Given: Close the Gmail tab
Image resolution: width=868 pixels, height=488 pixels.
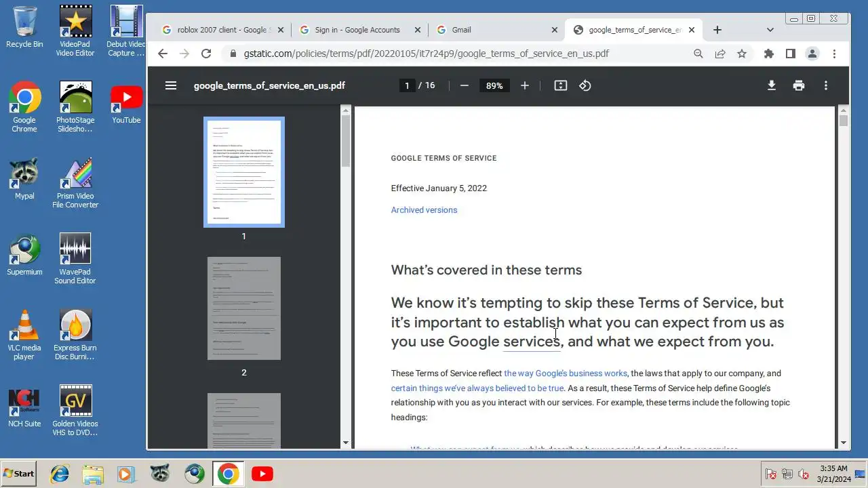Looking at the screenshot, I should [x=554, y=30].
